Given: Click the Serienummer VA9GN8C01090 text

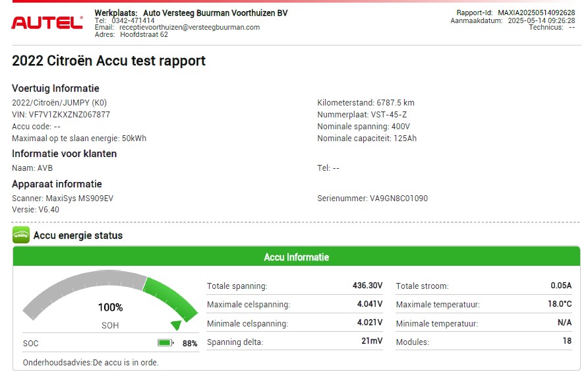Looking at the screenshot, I should [372, 198].
